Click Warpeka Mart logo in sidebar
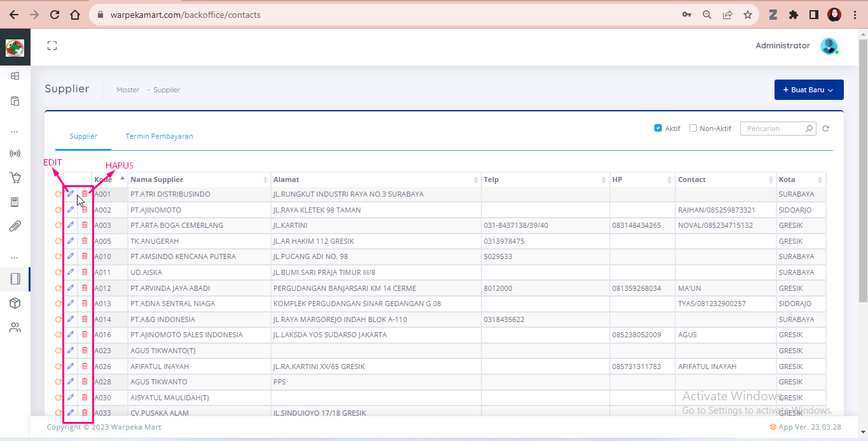Screen dimensions: 868x441 point(15,48)
